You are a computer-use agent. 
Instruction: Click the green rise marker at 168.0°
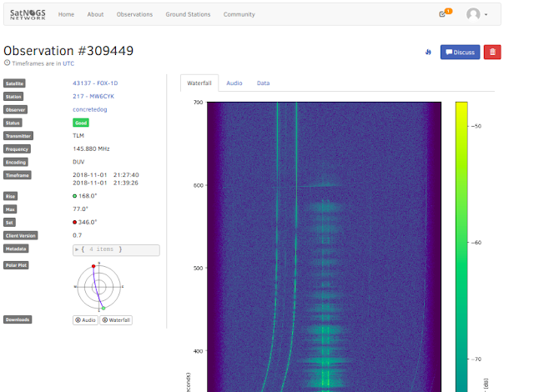pos(74,196)
